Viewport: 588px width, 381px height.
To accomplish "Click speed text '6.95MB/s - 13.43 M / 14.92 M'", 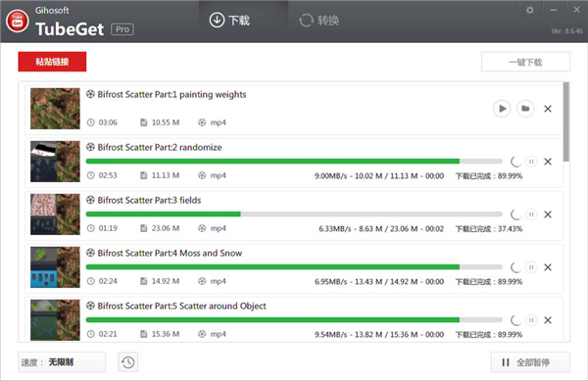I will tap(366, 281).
